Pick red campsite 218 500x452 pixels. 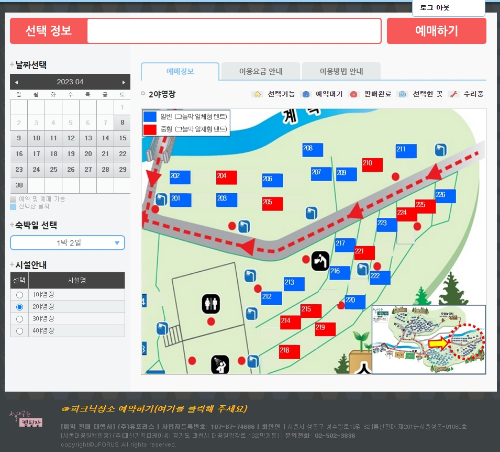[x=289, y=352]
